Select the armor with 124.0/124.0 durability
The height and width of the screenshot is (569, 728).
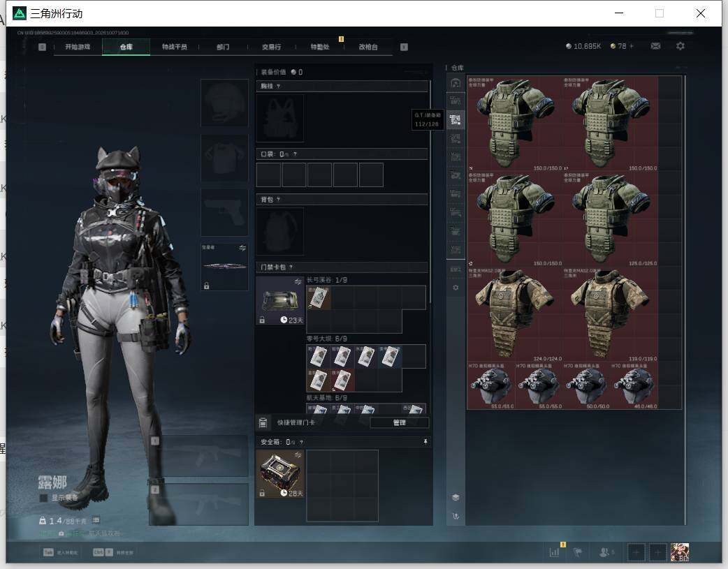(514, 314)
